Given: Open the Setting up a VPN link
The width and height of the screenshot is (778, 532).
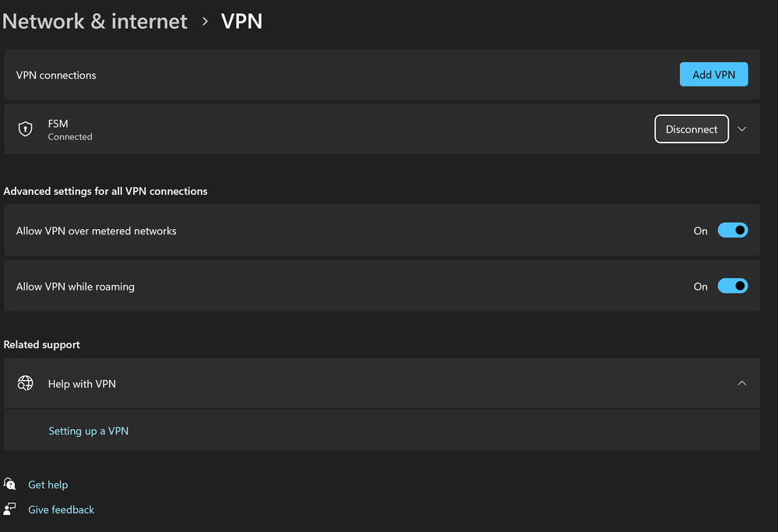Looking at the screenshot, I should [x=88, y=431].
